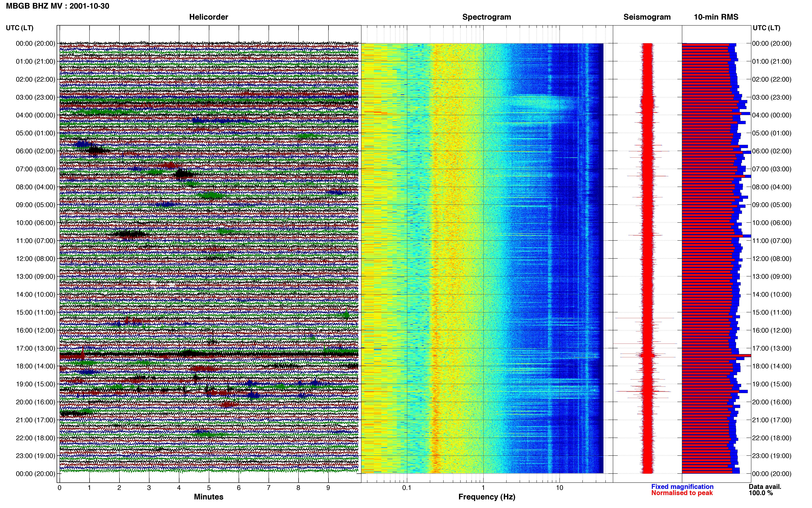
Task: Click 'UTC (LT)' label beside the Helicorder panel
Action: (x=20, y=28)
